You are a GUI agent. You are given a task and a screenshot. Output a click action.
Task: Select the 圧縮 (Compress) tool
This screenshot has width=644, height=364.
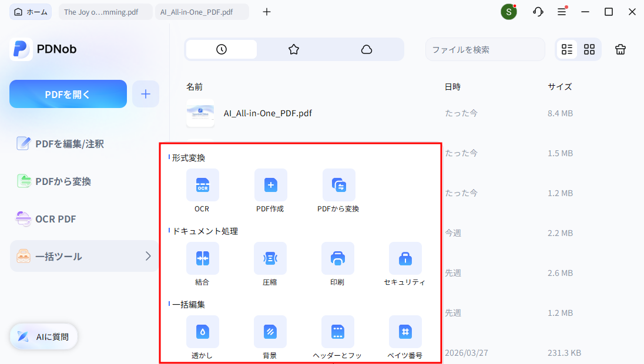[x=270, y=258]
